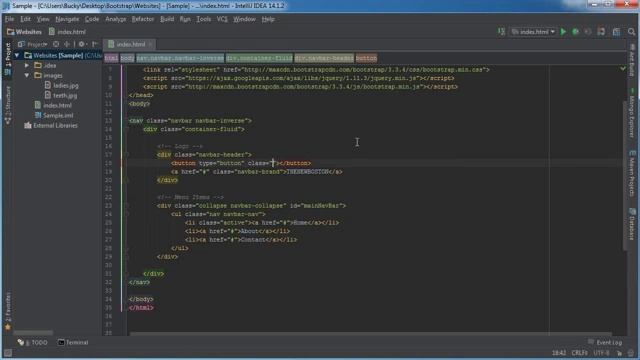Open the Project view selector dropdown
This screenshot has width=640, height=360.
[x=33, y=44]
